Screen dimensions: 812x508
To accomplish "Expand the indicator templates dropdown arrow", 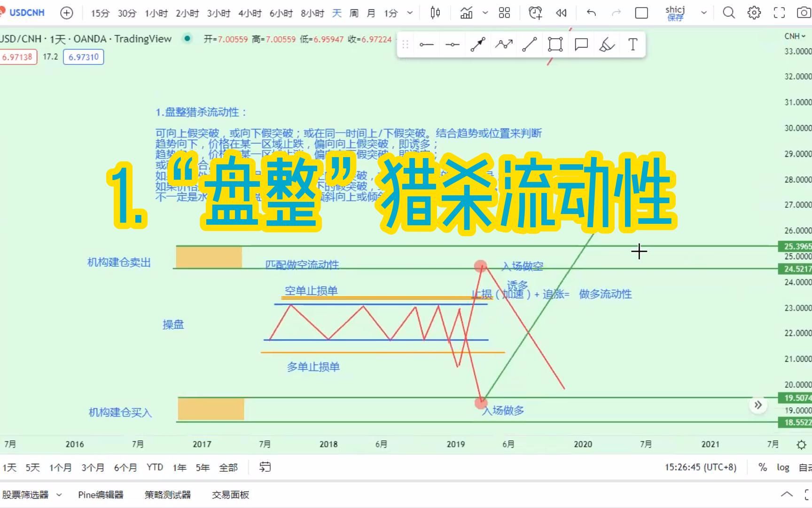I will click(485, 13).
